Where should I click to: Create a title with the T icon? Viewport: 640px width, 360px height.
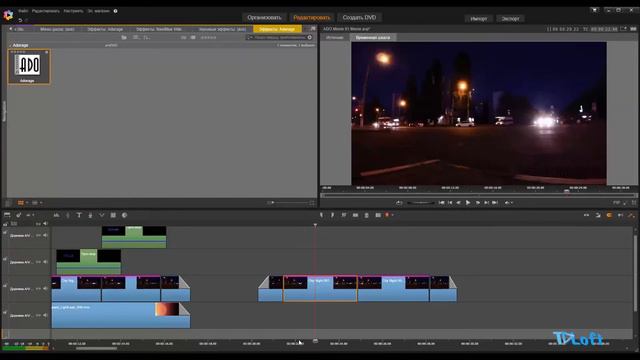click(x=79, y=215)
